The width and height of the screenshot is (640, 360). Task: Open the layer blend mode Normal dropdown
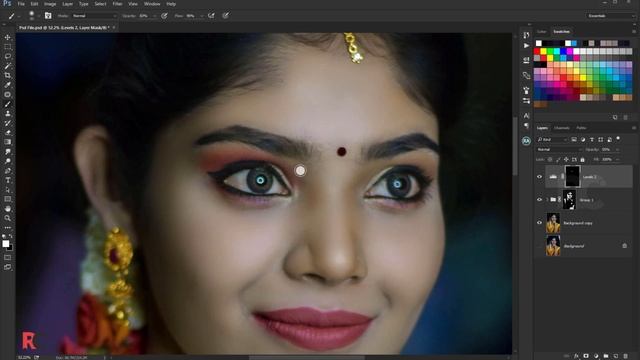tap(559, 149)
